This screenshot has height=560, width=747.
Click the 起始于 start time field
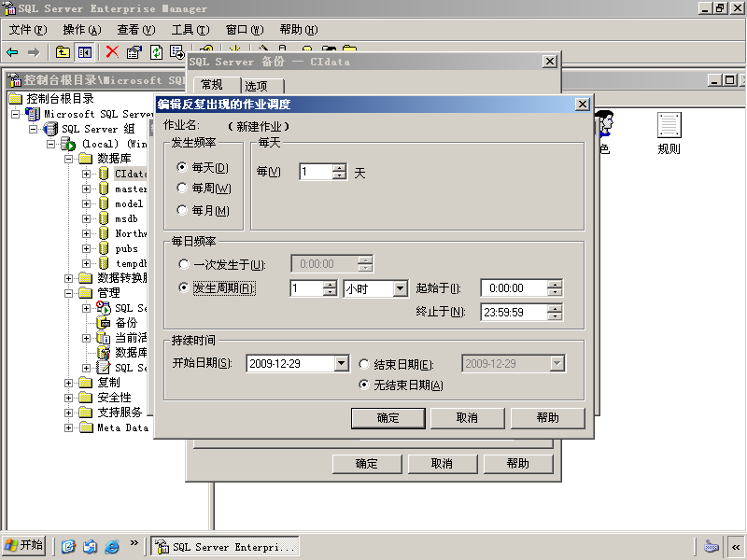point(514,288)
